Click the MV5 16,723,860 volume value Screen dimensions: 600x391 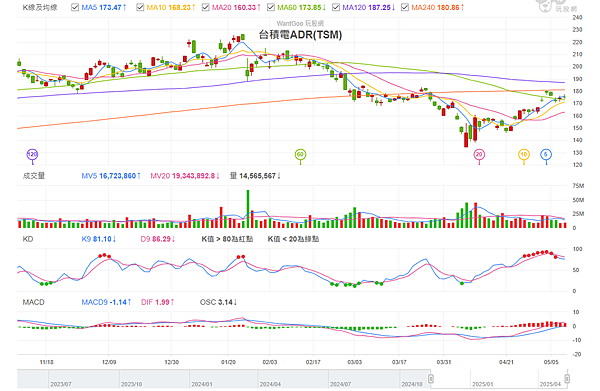[111, 176]
